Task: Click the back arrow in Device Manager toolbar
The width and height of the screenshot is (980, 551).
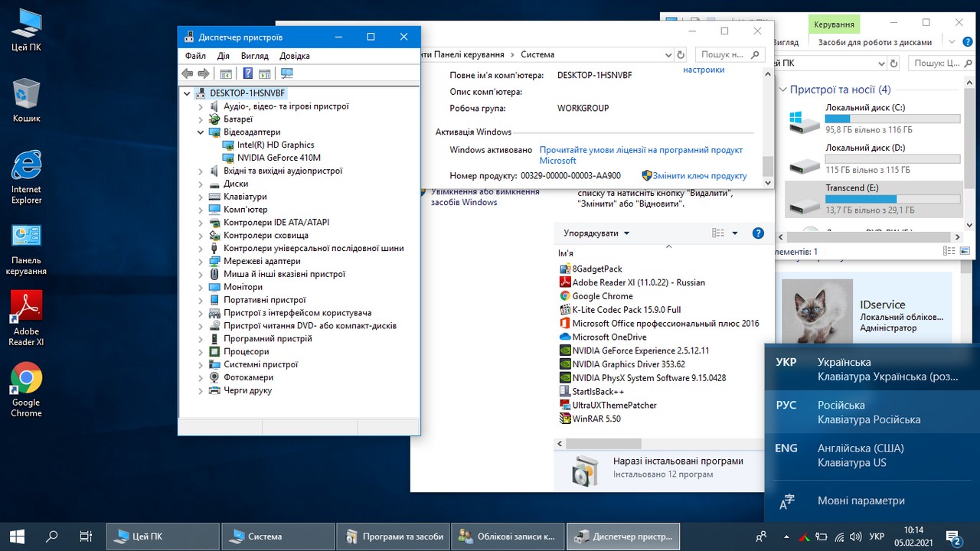Action: pos(188,73)
